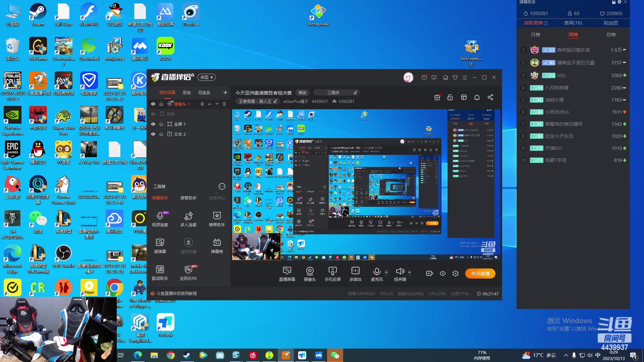Screen dimensions: 644x362
Task: Open the settings gear next to 关闭直播
Action: [x=455, y=274]
